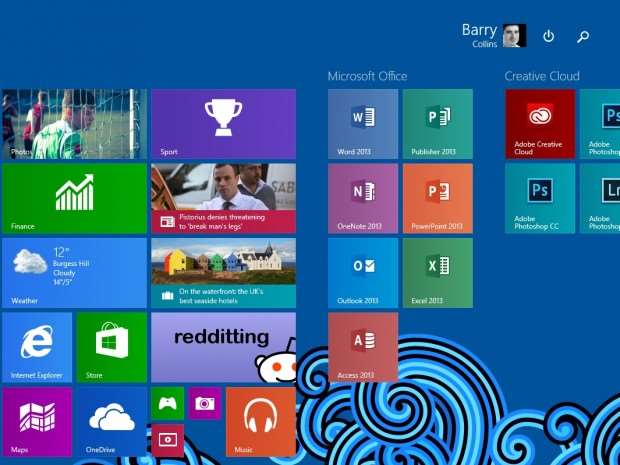The width and height of the screenshot is (620, 465).
Task: Open the Windows Store tile
Action: pyautogui.click(x=112, y=348)
